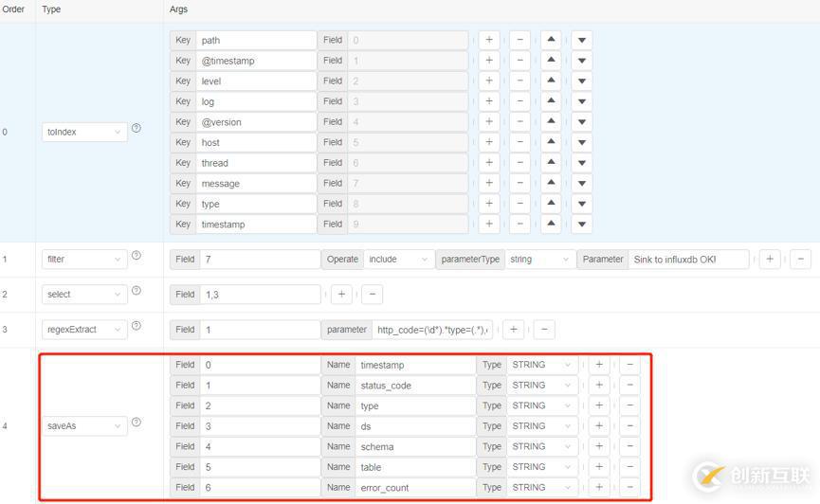Move the timestamp key row down
This screenshot has height=504, width=820.
tap(582, 225)
